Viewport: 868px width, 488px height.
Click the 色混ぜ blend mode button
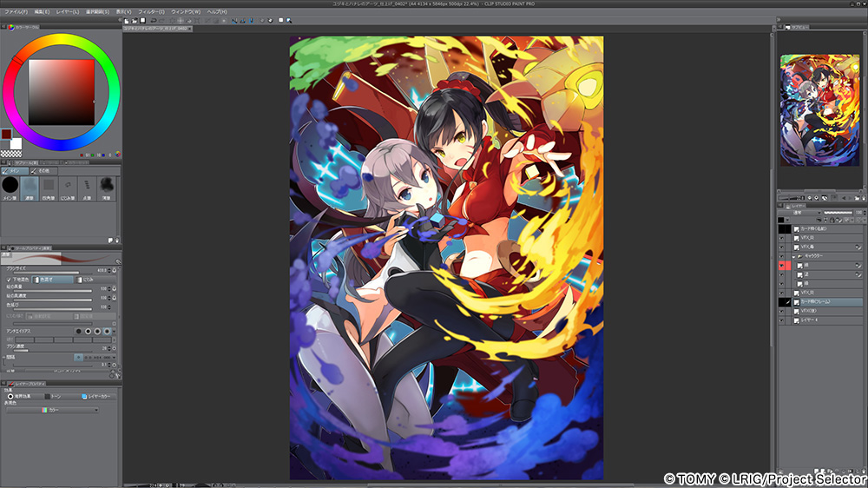pyautogui.click(x=53, y=280)
